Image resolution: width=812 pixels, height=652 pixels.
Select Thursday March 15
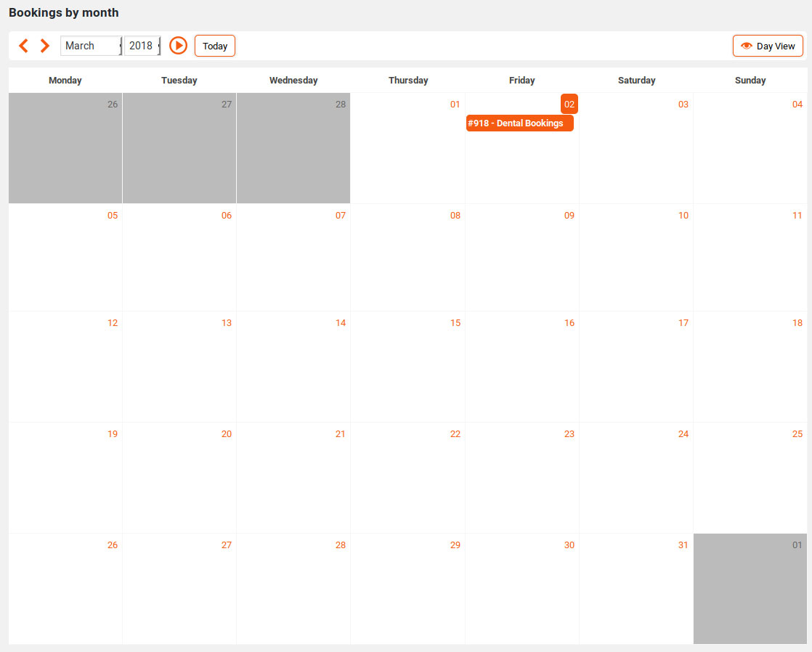[407, 367]
